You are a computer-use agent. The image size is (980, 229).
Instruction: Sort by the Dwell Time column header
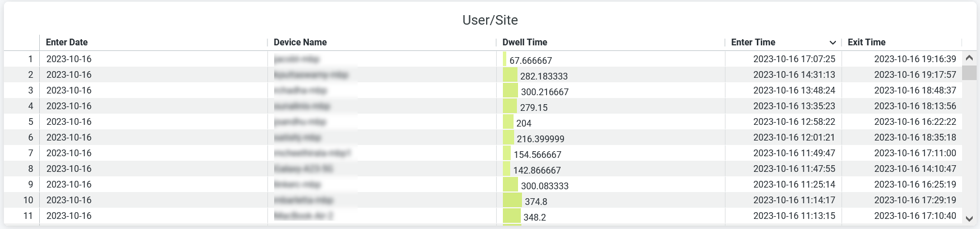tap(524, 43)
